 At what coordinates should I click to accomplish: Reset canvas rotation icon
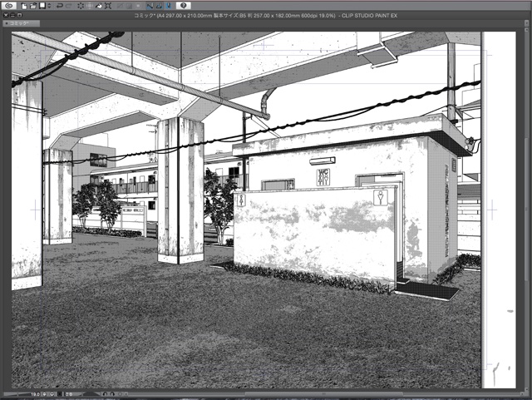tap(120, 394)
